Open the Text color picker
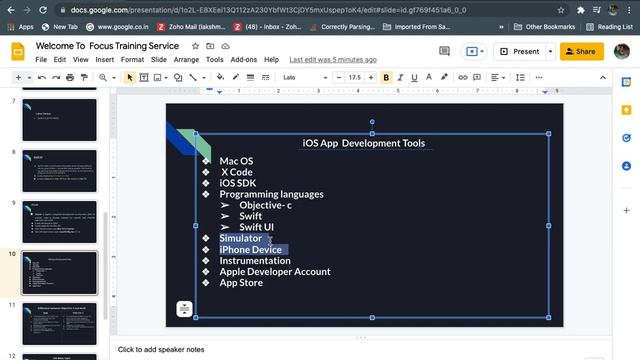640x360 pixels. 429,77
